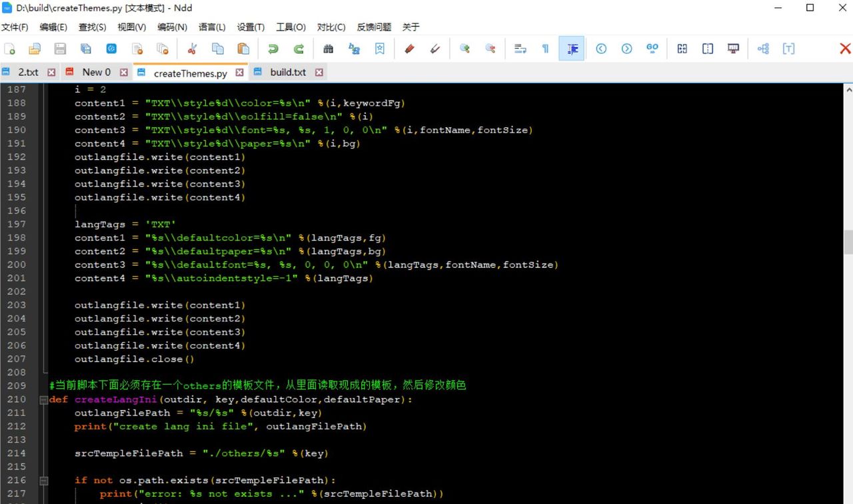Click the green comment on line 209
The image size is (853, 504).
pos(258,385)
